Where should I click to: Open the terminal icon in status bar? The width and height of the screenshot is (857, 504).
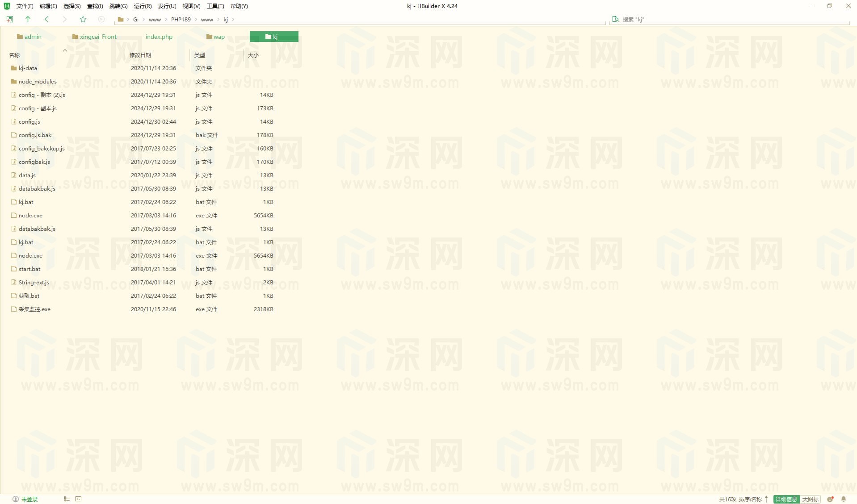(79, 499)
